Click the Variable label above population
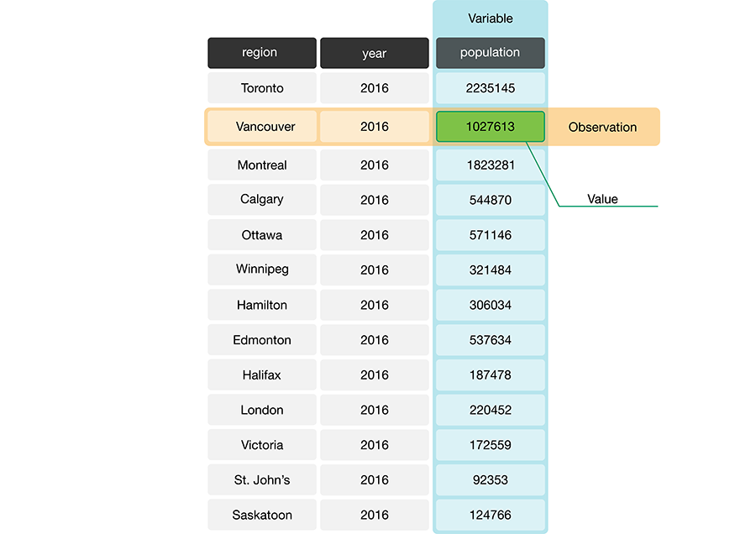This screenshot has height=534, width=756. tap(491, 18)
